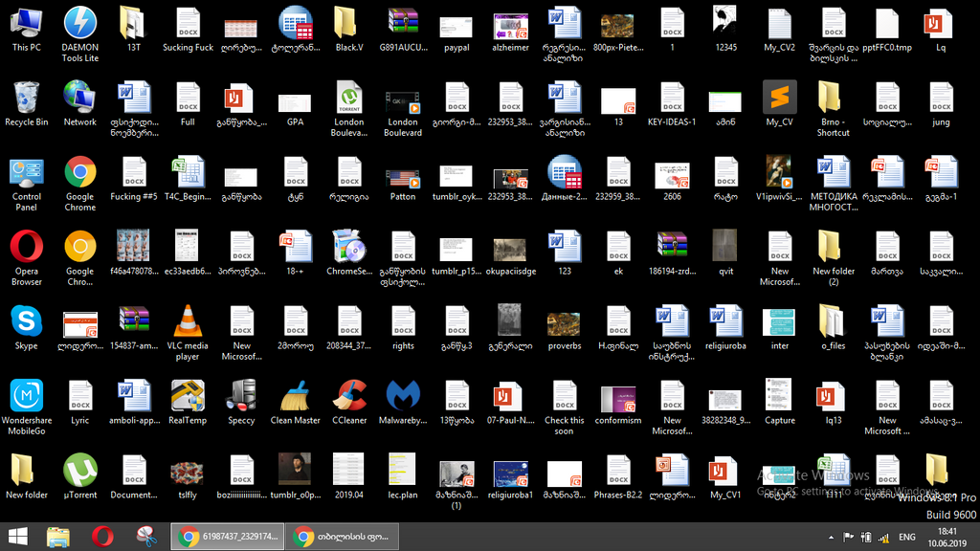Launch Wondershare MobileGo
The height and width of the screenshot is (551, 980).
[26, 408]
